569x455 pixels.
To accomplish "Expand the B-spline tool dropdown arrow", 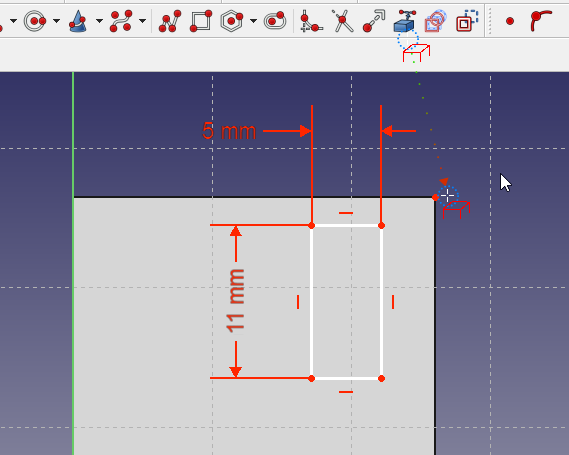I will 142,21.
